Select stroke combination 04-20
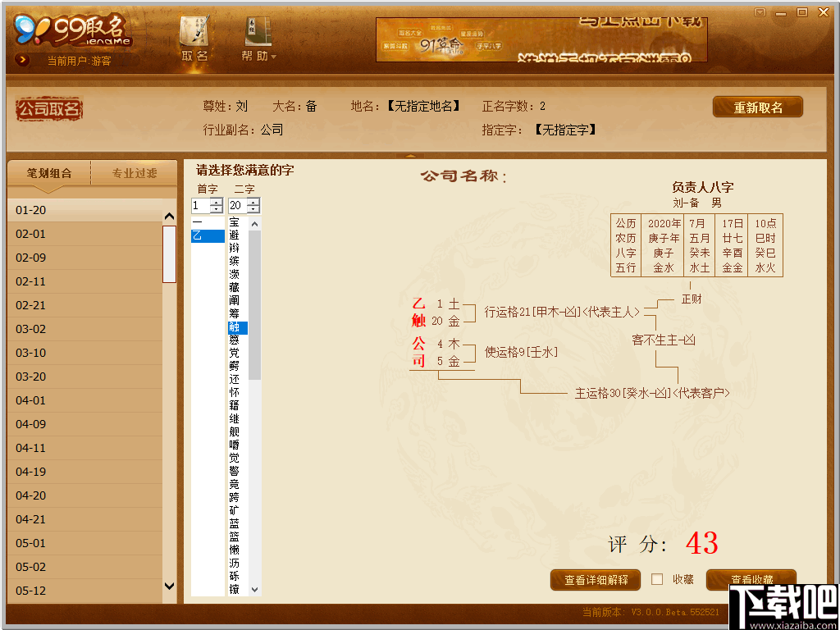This screenshot has width=840, height=630. [x=84, y=495]
